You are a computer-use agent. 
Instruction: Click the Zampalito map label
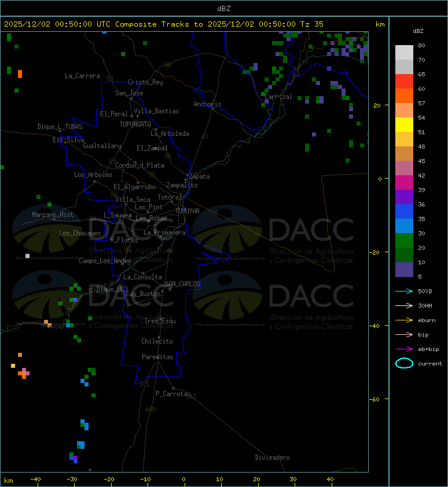(x=182, y=186)
